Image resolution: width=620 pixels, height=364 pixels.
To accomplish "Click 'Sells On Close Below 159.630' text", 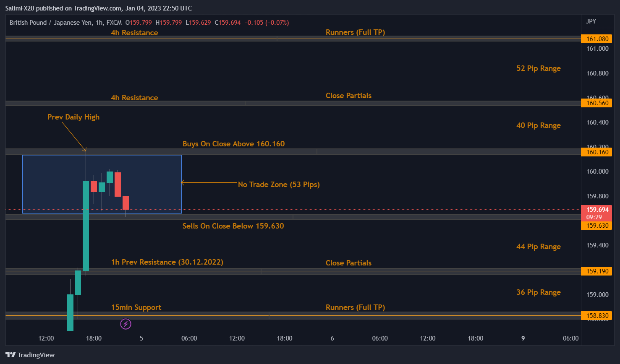I will click(233, 226).
